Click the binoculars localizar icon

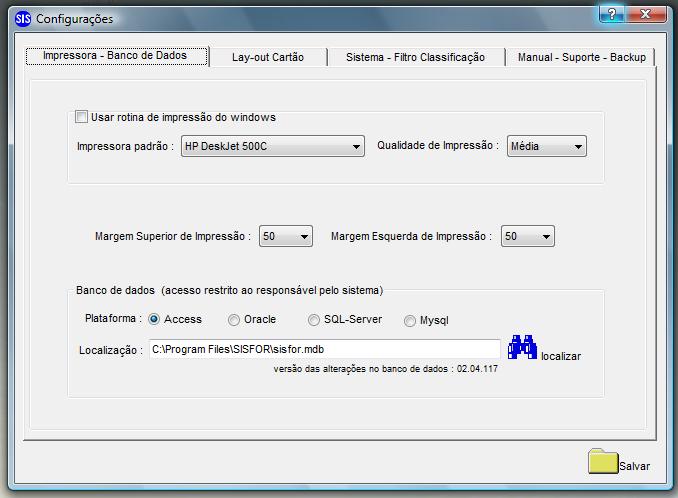pyautogui.click(x=522, y=347)
